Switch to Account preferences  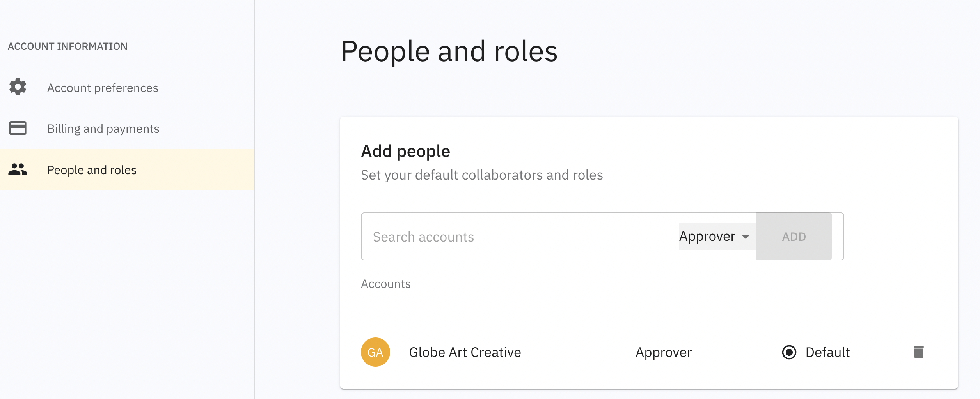coord(102,87)
